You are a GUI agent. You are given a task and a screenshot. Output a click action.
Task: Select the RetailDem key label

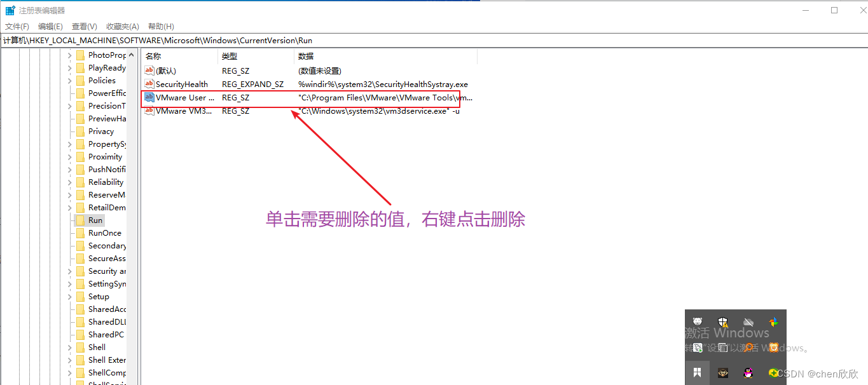tap(107, 208)
